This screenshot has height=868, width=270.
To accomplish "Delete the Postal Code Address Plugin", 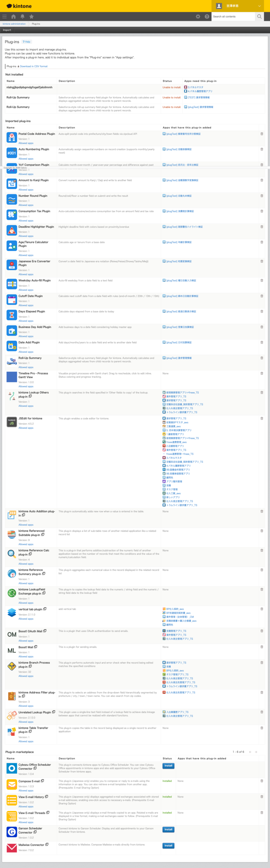I will [x=262, y=134].
